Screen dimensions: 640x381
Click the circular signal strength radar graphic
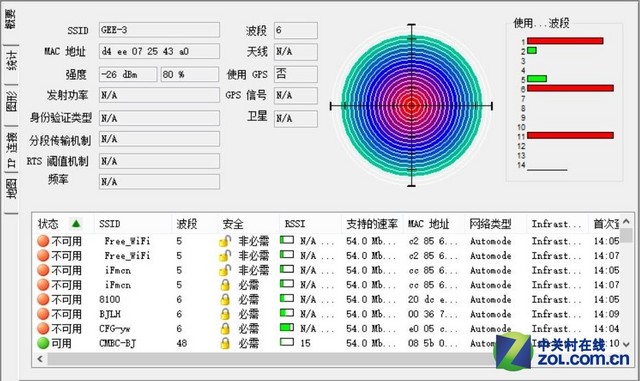click(411, 105)
